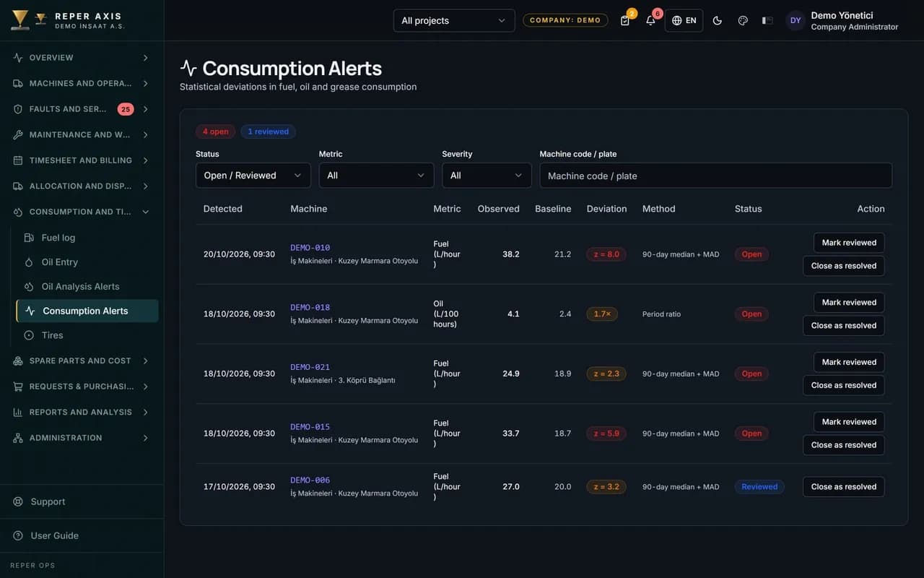Viewport: 924px width, 578px height.
Task: Open the Metric filter dropdown
Action: pos(377,176)
